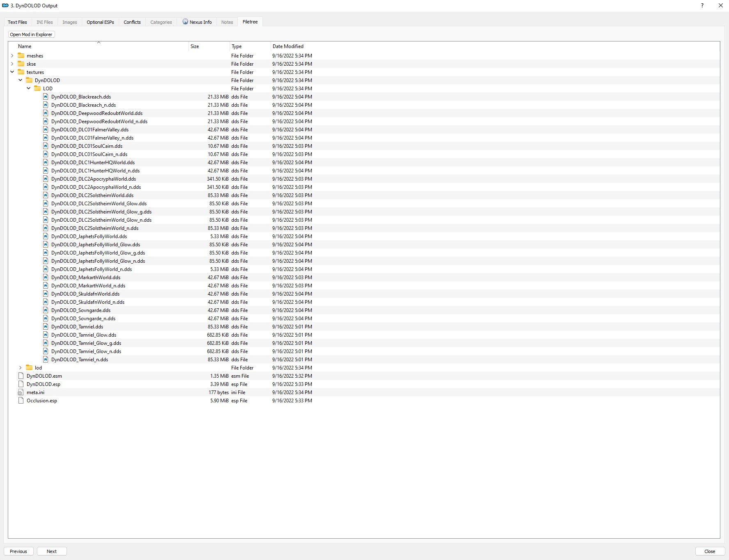Select DynDOLOD_Blackreach_n.dds row
Viewport: 729px width, 560px height.
tap(364, 105)
